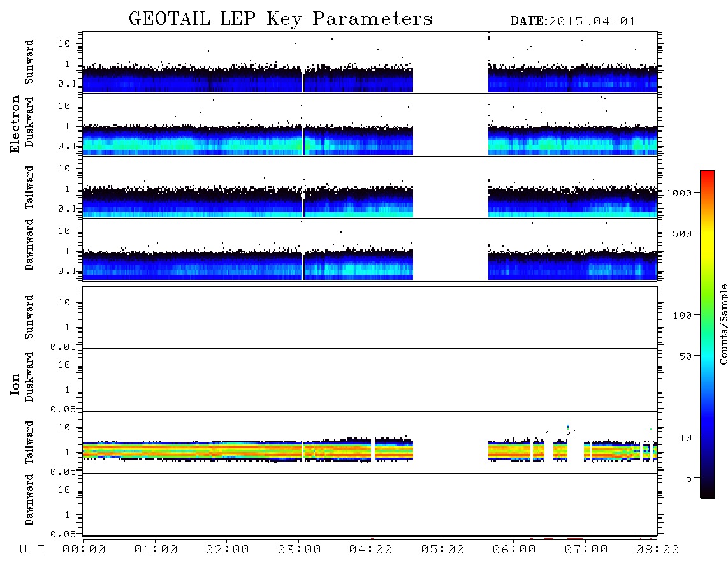Select the 02:00 time tick label

(228, 550)
